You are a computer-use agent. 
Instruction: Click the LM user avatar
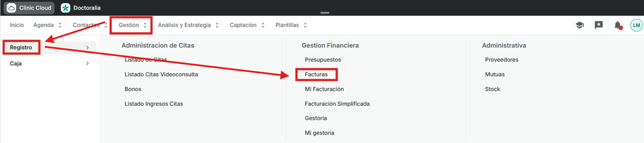636,25
